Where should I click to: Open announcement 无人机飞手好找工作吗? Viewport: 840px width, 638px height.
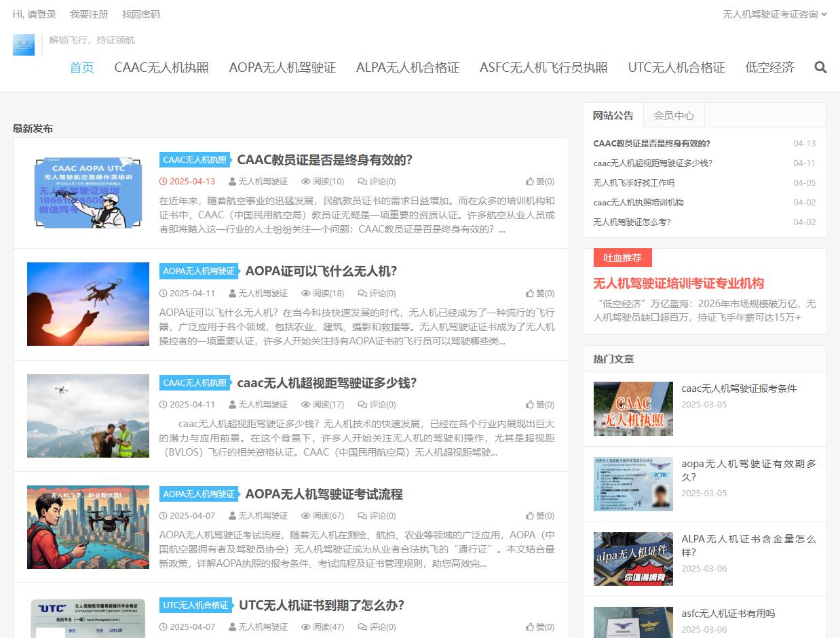pos(634,183)
